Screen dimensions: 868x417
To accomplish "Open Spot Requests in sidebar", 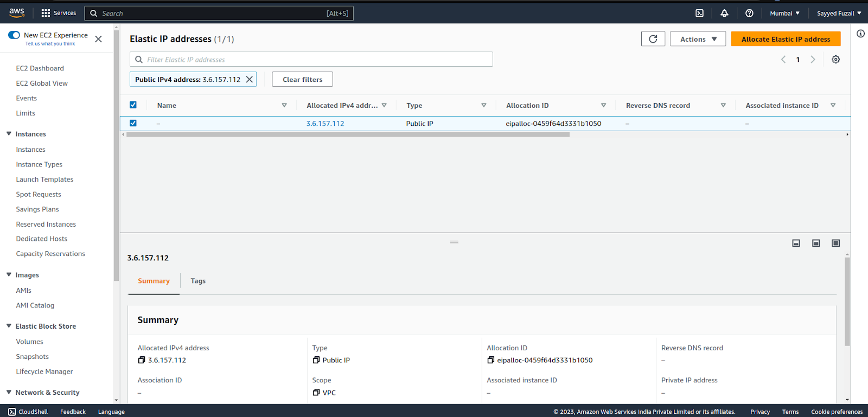I will pos(39,195).
